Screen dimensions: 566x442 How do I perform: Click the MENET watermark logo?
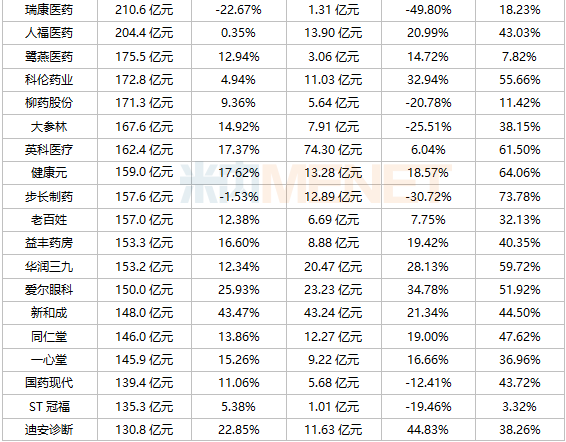coord(316,183)
